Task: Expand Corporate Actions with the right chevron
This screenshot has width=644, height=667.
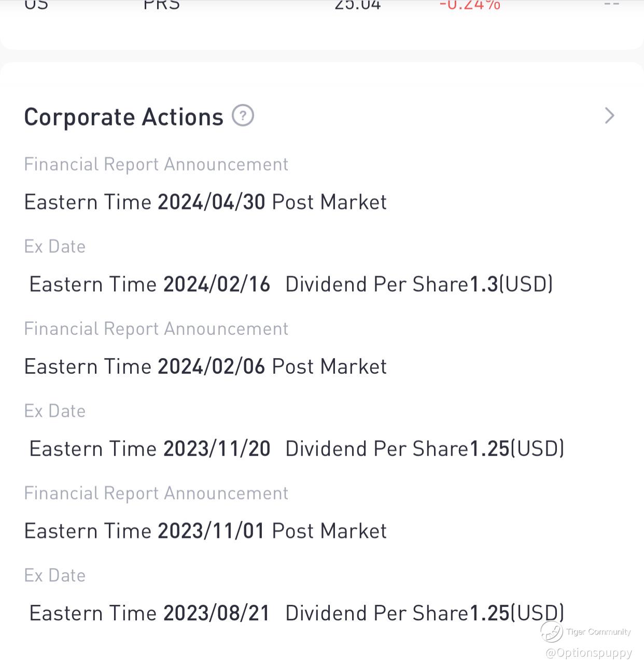Action: click(x=609, y=116)
